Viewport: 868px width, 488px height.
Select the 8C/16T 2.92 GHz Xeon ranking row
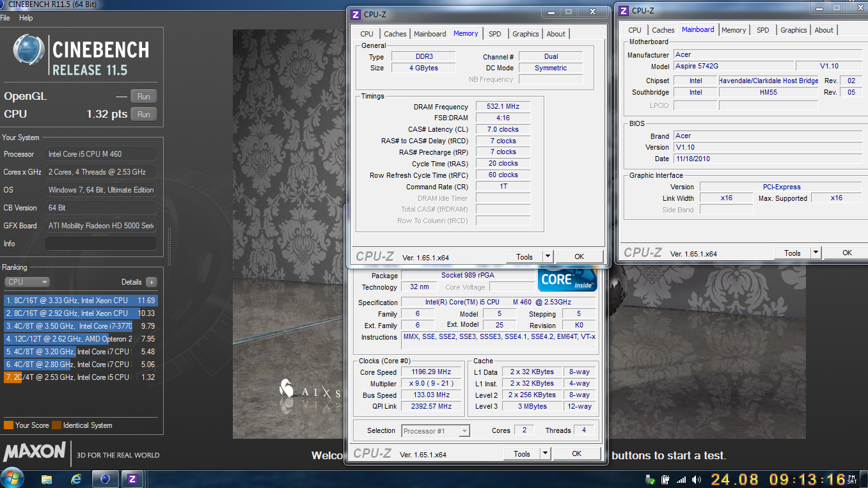coord(80,313)
